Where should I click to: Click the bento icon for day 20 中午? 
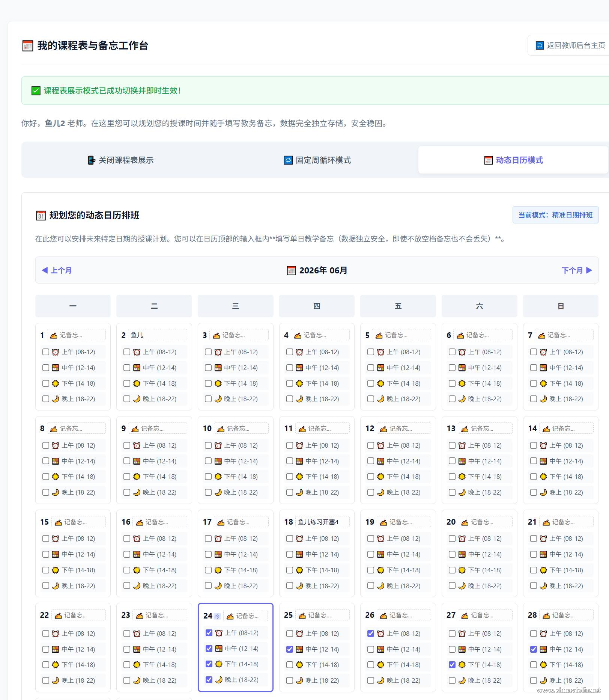click(x=462, y=555)
